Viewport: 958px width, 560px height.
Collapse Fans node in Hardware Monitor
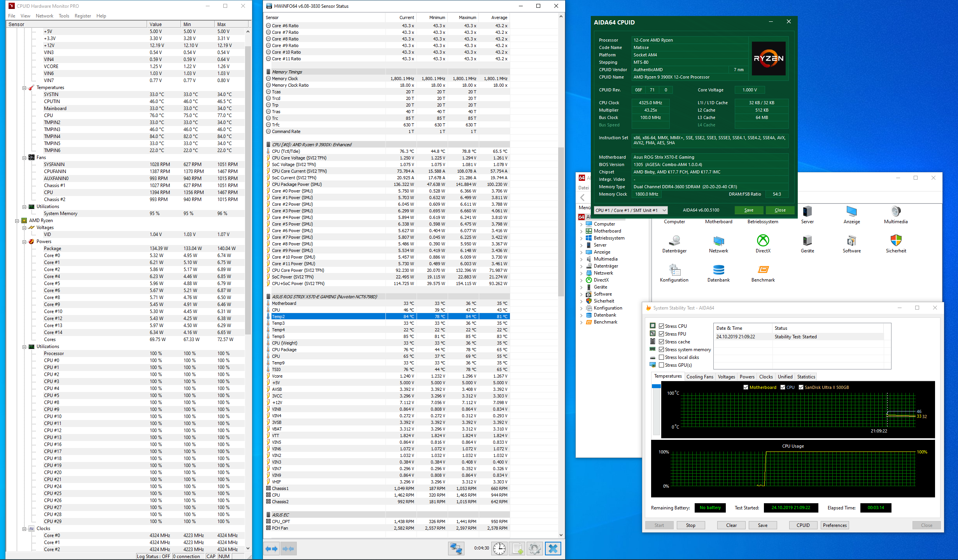24,158
